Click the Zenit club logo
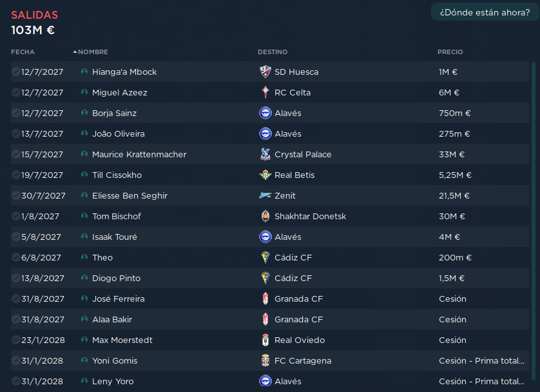Image resolution: width=540 pixels, height=392 pixels. 265,195
